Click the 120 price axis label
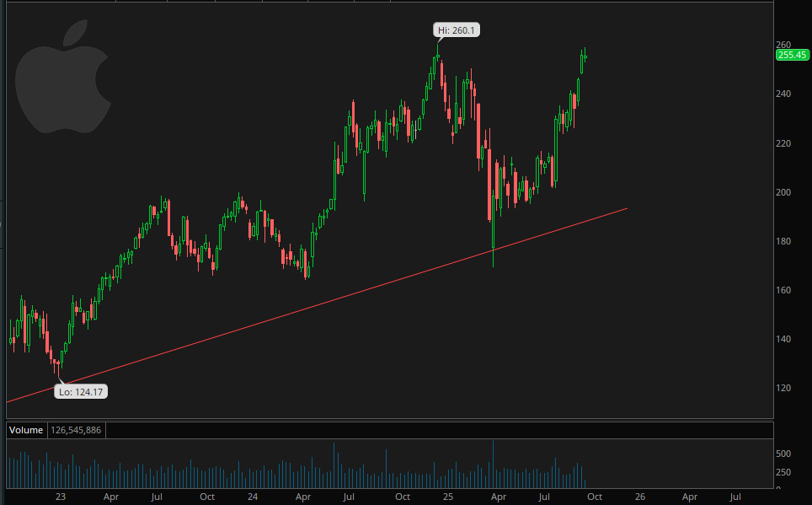Screen dimensions: 812x505 783,388
